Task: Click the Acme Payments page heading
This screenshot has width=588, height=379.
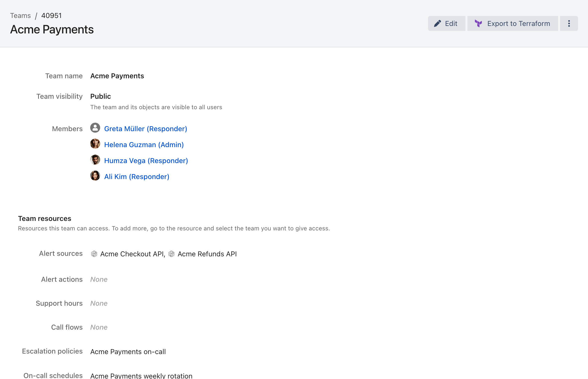Action: click(52, 29)
